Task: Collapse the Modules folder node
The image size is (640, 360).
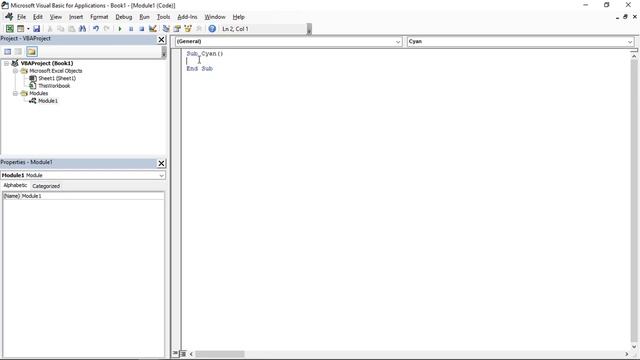Action: tap(16, 93)
